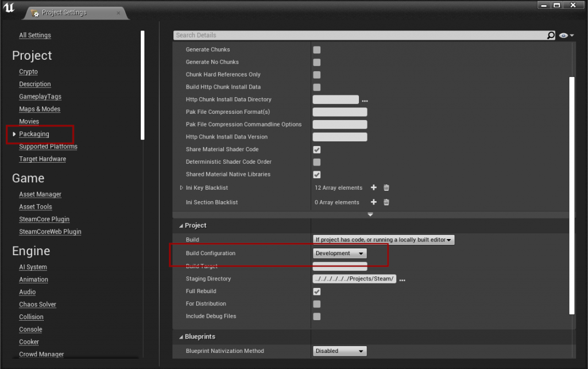
Task: Browse for Staging Directory with ellipsis icon
Action: coord(402,279)
